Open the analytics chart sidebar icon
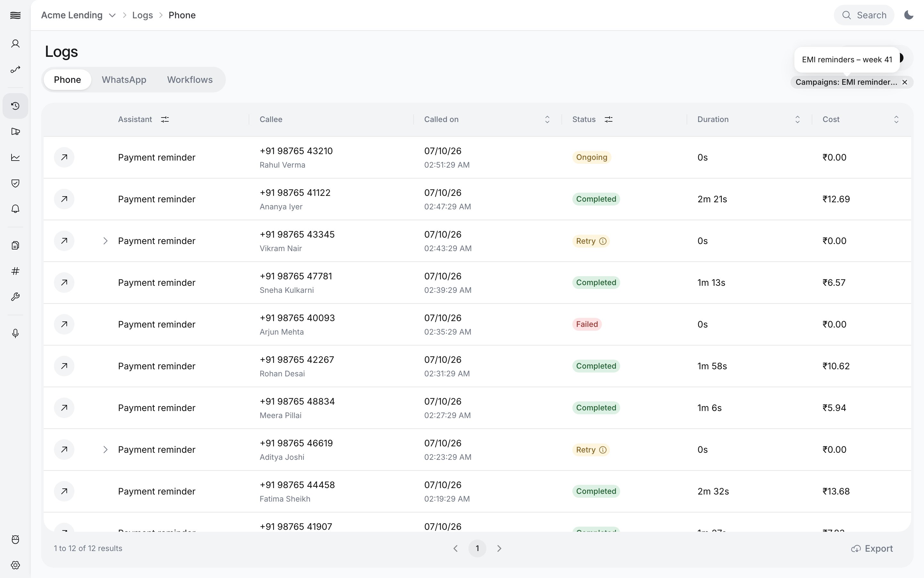Viewport: 924px width, 578px height. pyautogui.click(x=15, y=157)
